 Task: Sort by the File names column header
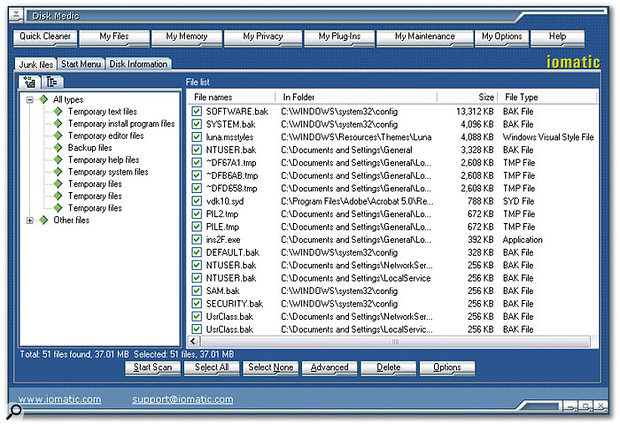click(231, 97)
